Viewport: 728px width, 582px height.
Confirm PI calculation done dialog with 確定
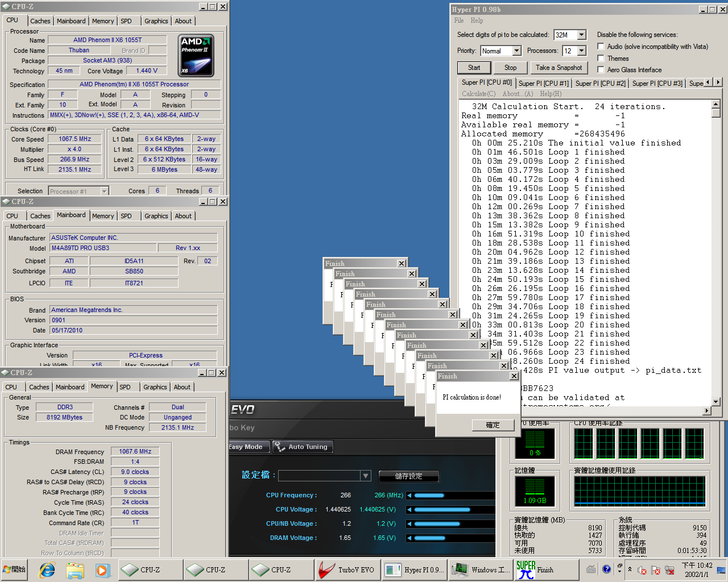point(493,425)
